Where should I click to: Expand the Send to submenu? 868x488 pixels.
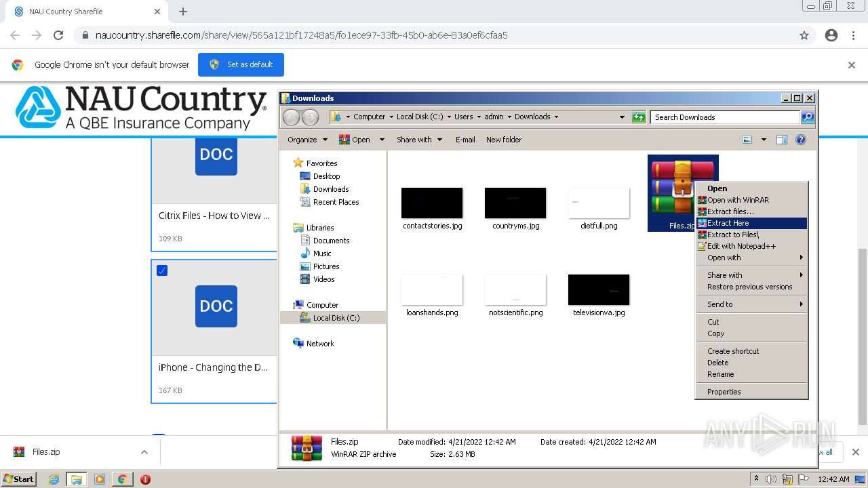click(751, 304)
